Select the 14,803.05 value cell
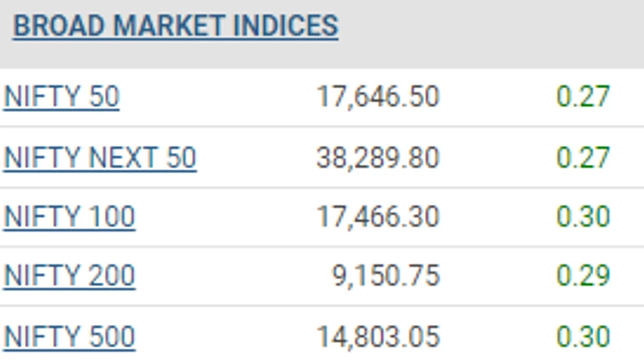The image size is (644, 363). tap(377, 337)
